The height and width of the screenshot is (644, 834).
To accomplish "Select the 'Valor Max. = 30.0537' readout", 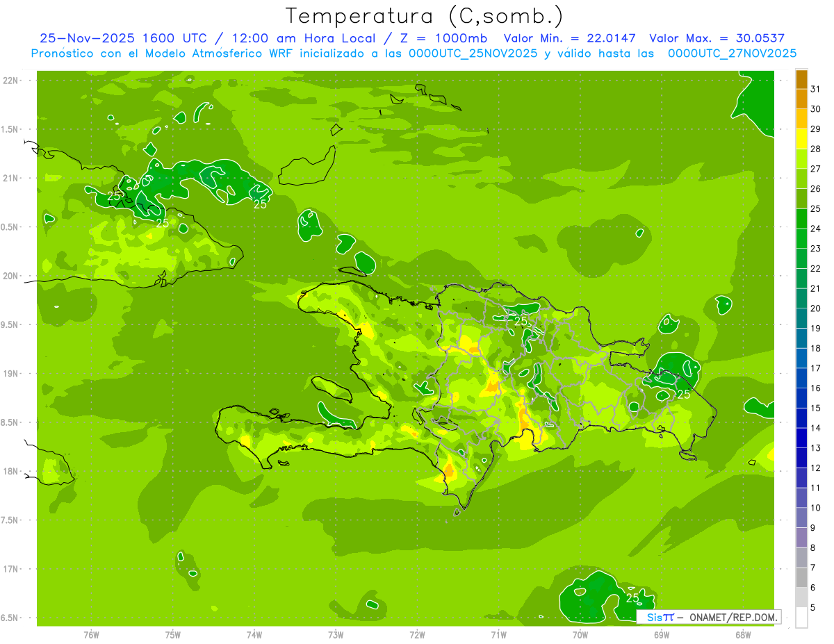I will pos(717,38).
